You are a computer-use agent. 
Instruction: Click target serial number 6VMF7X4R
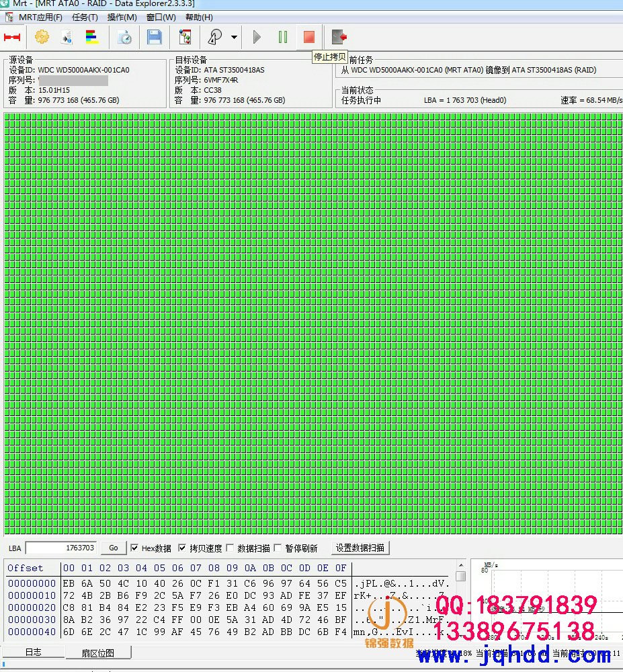[x=221, y=80]
